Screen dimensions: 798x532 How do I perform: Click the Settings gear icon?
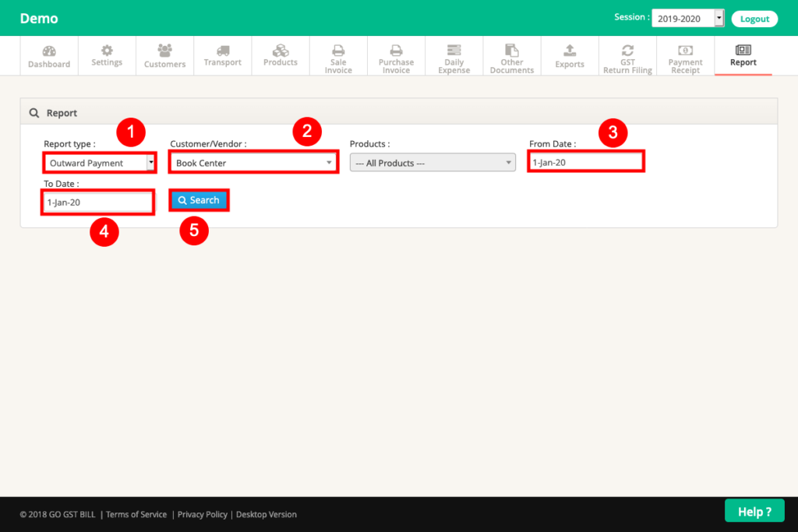tap(107, 55)
